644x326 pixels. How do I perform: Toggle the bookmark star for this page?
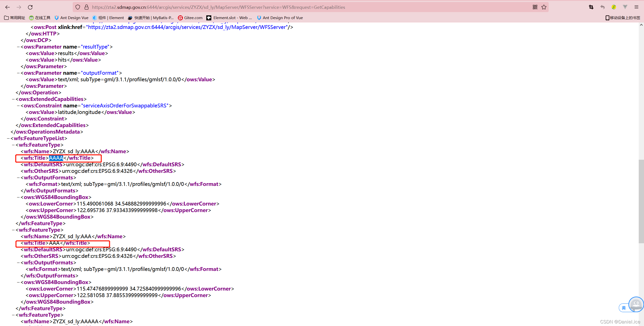tap(544, 7)
